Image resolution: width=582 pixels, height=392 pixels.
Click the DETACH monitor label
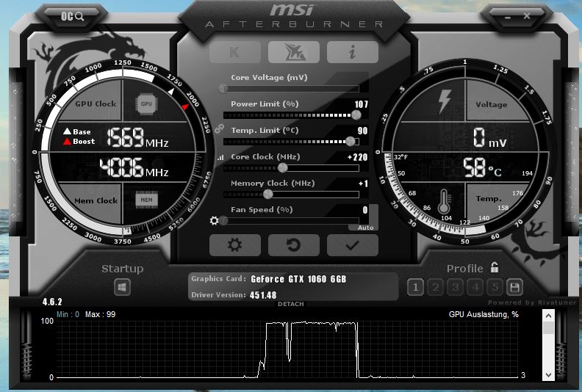click(x=290, y=304)
